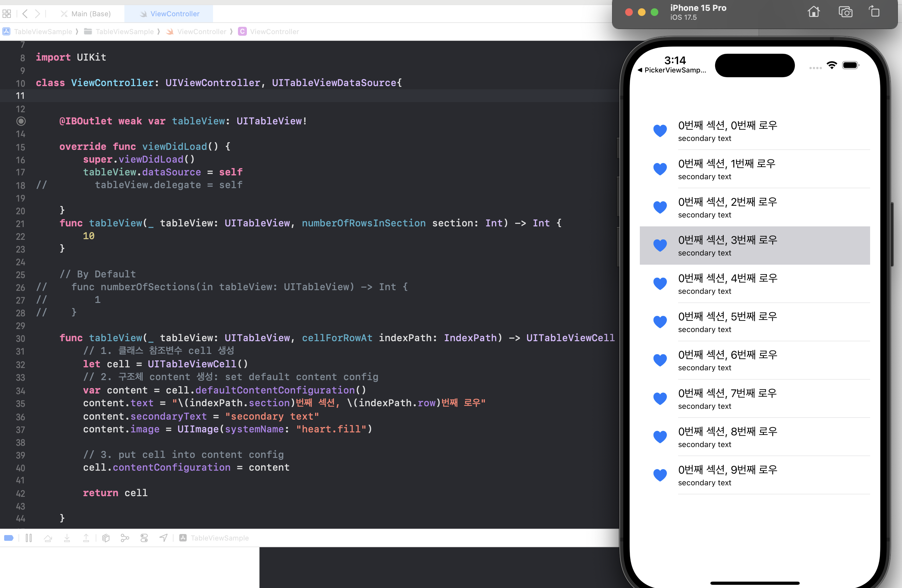Rotate the simulator device
902x588 pixels.
click(875, 12)
